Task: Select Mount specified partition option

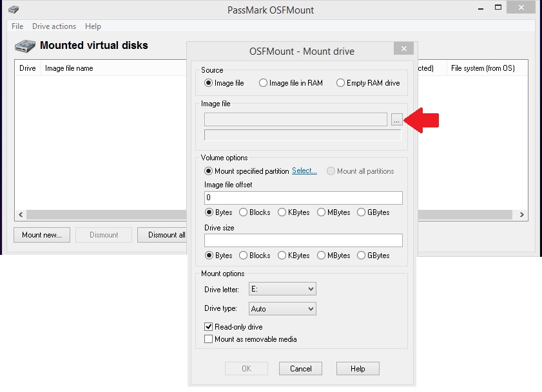Action: tap(246, 171)
